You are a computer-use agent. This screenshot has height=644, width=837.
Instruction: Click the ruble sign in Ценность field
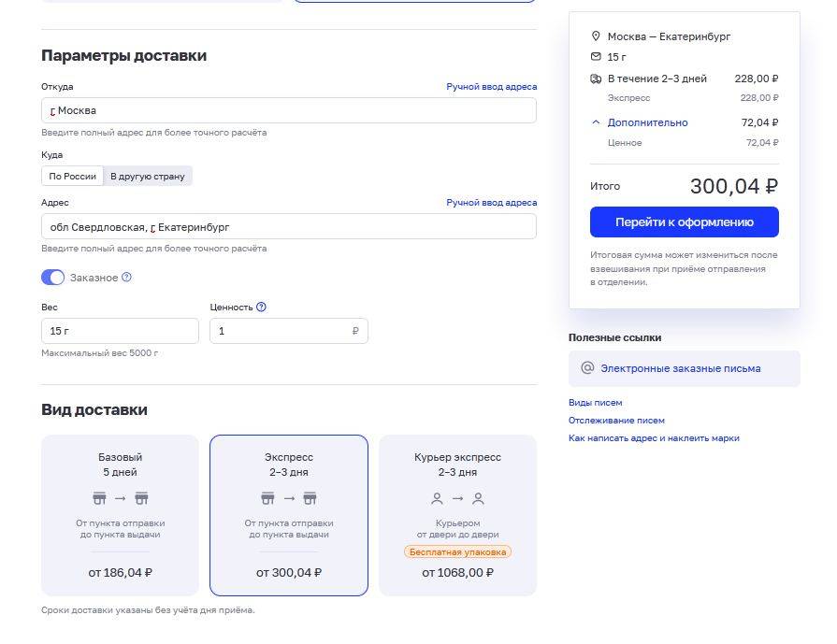click(x=355, y=331)
